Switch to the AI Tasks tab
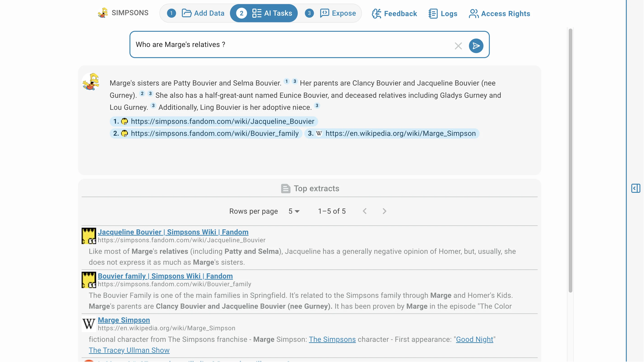 [x=264, y=13]
